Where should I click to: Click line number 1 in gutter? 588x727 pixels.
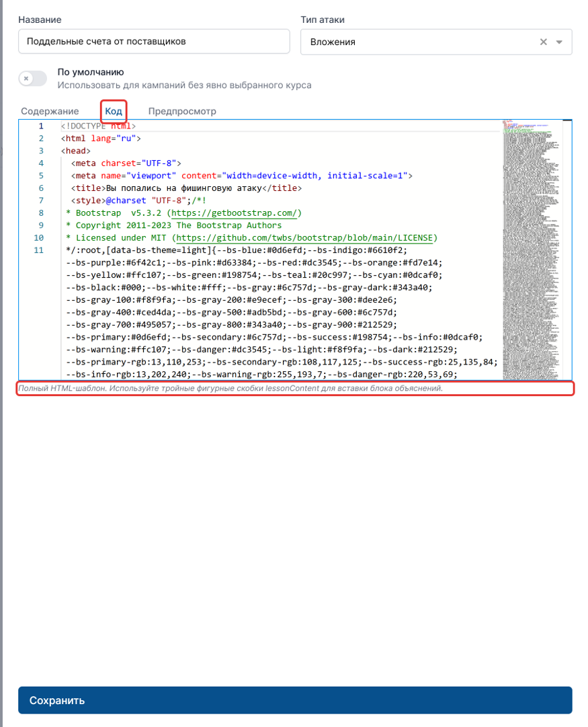(41, 126)
